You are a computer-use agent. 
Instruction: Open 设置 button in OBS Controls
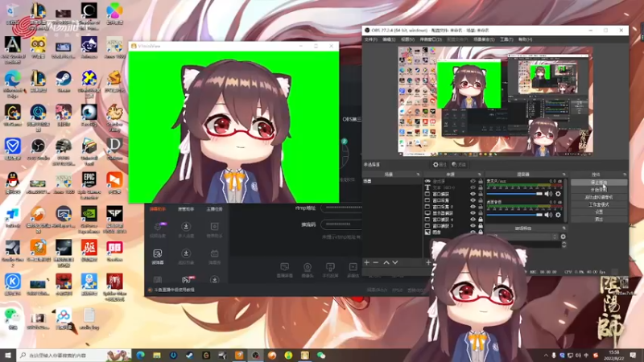599,212
